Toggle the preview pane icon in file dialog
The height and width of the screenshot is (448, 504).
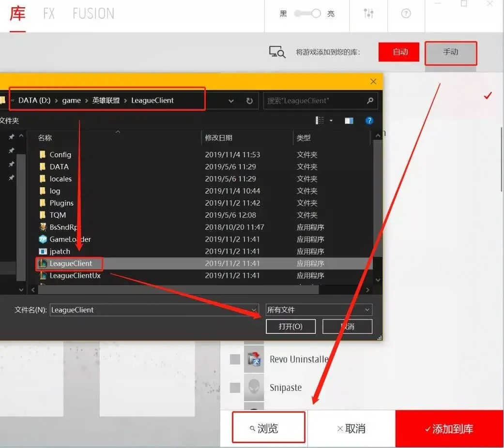coord(349,120)
